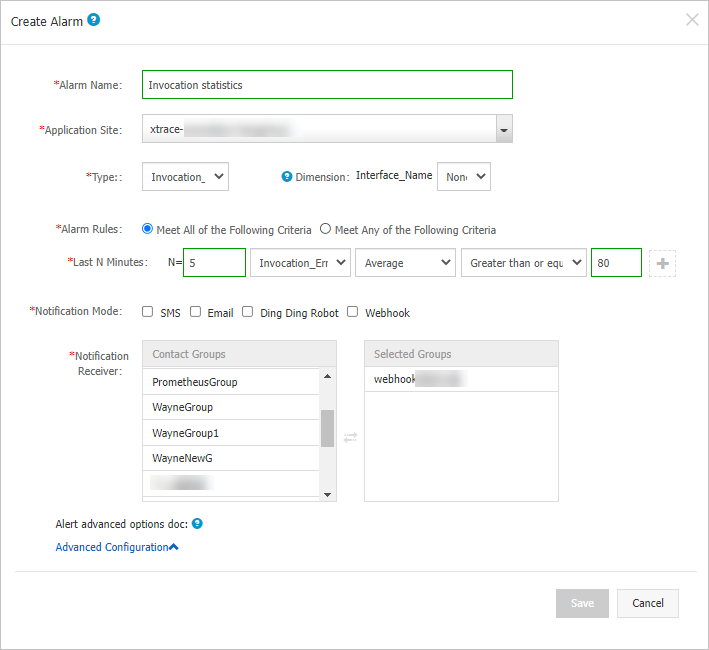Click the Dimension help question icon
709x650 pixels.
tap(287, 176)
